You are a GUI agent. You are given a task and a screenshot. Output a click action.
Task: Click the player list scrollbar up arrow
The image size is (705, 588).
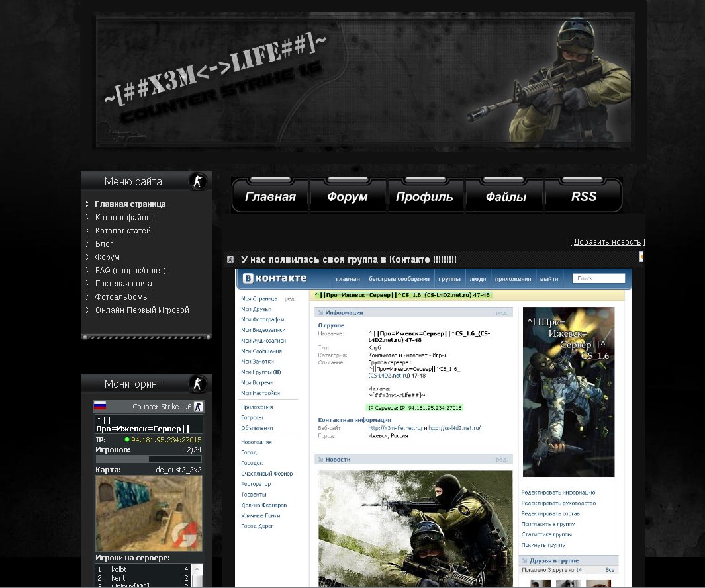pos(197,569)
